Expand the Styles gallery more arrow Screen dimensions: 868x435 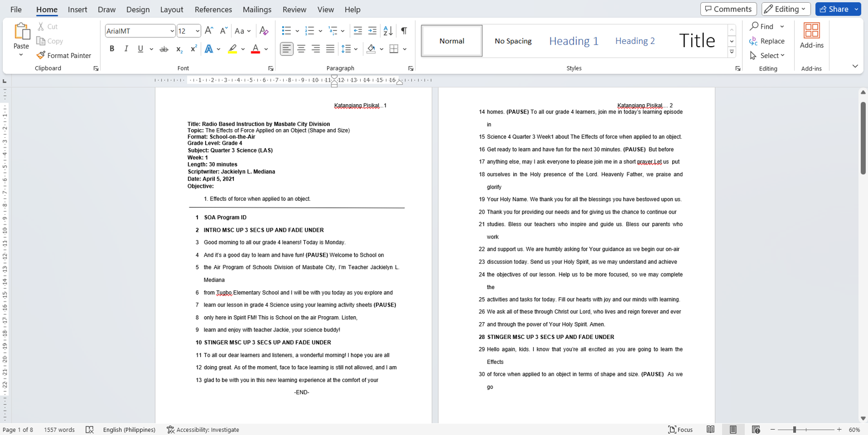[732, 52]
